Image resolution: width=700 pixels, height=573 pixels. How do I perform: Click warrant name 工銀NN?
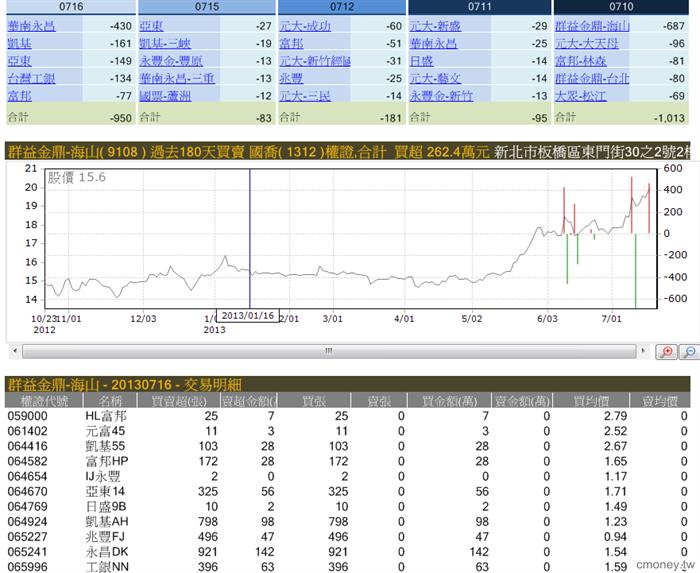pyautogui.click(x=107, y=567)
